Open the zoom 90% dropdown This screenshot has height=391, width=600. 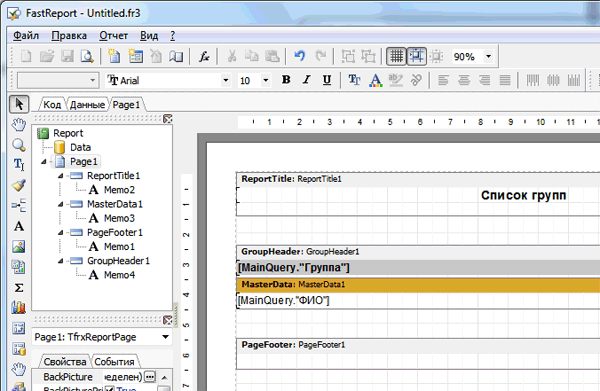[x=489, y=57]
